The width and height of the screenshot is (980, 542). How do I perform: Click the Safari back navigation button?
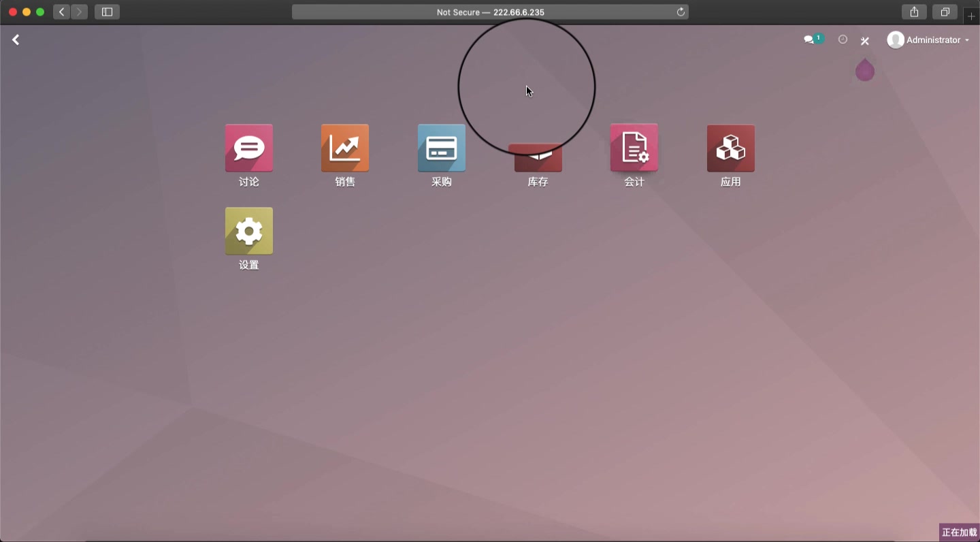(62, 12)
